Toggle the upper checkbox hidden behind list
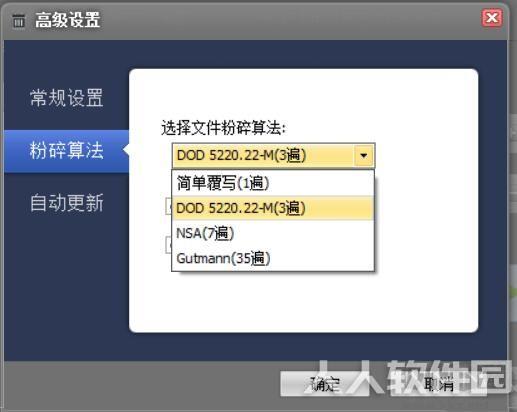517x412 pixels. click(169, 207)
